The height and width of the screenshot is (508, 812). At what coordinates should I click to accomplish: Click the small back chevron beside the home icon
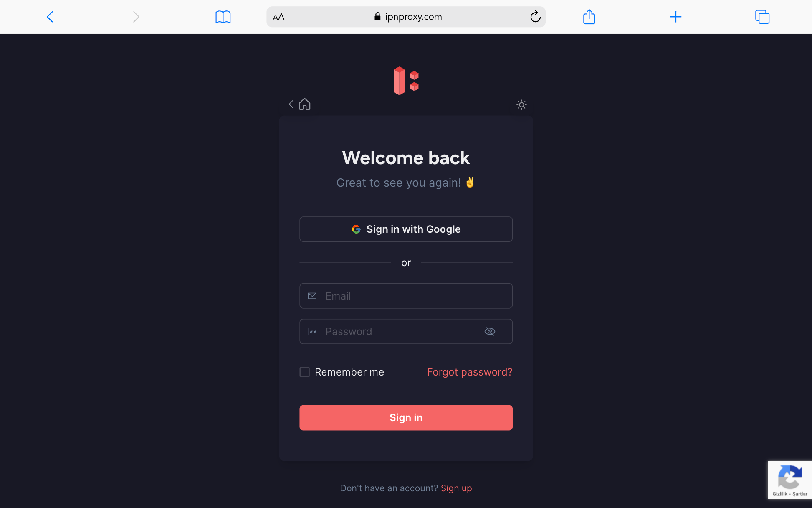[291, 104]
